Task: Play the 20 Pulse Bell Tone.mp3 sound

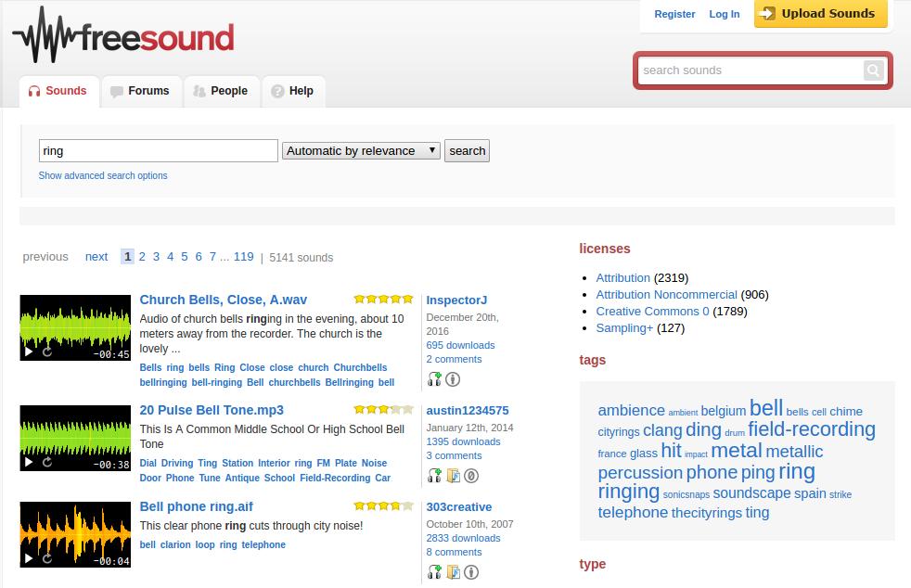Action: tap(29, 463)
